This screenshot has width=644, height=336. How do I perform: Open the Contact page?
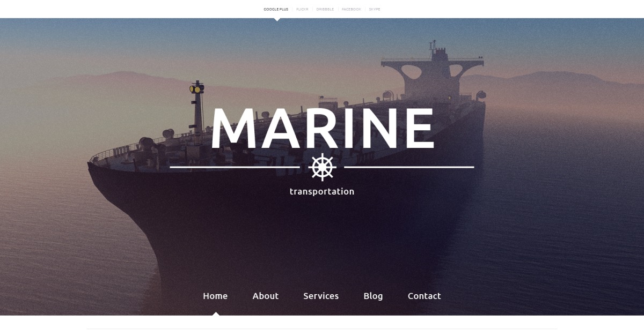click(425, 296)
